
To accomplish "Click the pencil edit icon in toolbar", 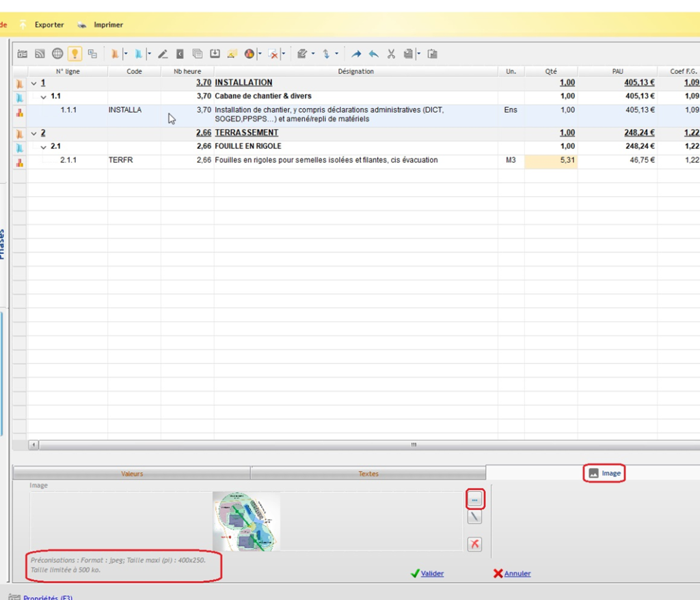I will tap(163, 54).
